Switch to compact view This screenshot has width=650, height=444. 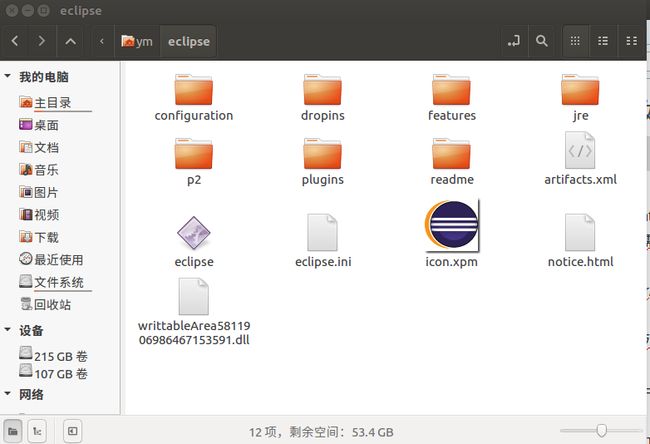tap(631, 41)
